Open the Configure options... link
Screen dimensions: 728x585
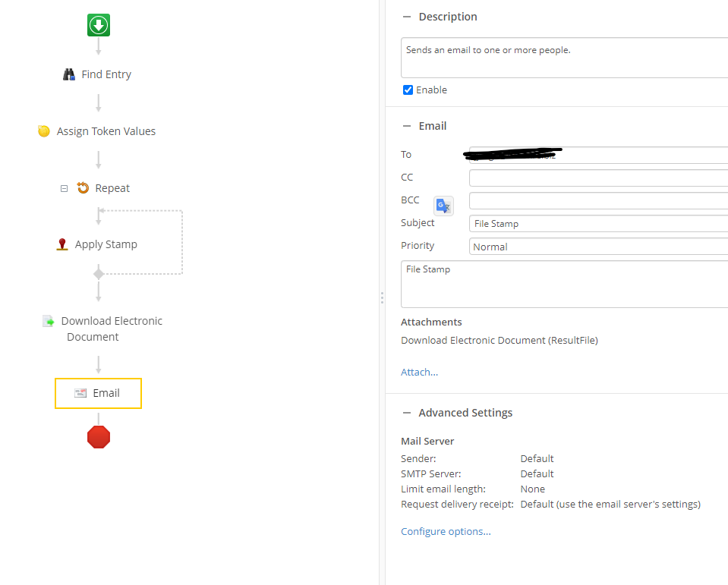point(446,531)
